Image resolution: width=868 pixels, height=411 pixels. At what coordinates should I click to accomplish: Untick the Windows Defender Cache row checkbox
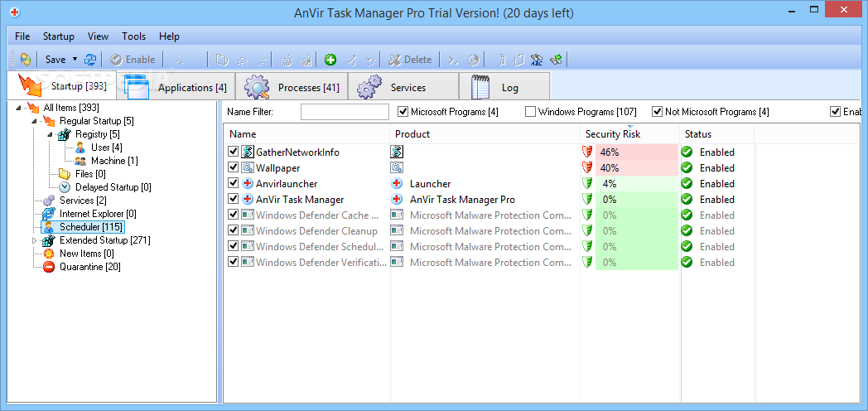pyautogui.click(x=233, y=215)
